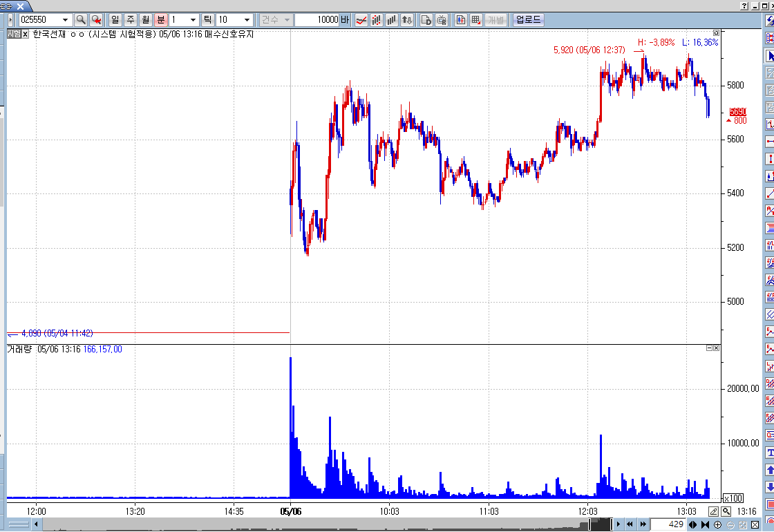Expand the tick interval dropdown showing 10
This screenshot has width=774, height=532.
[247, 20]
